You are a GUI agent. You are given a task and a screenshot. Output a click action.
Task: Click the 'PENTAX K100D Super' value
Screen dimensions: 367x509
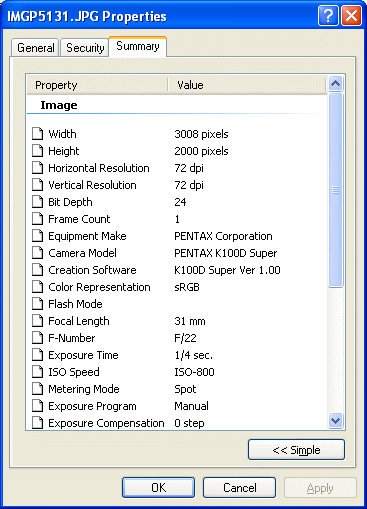(x=226, y=253)
